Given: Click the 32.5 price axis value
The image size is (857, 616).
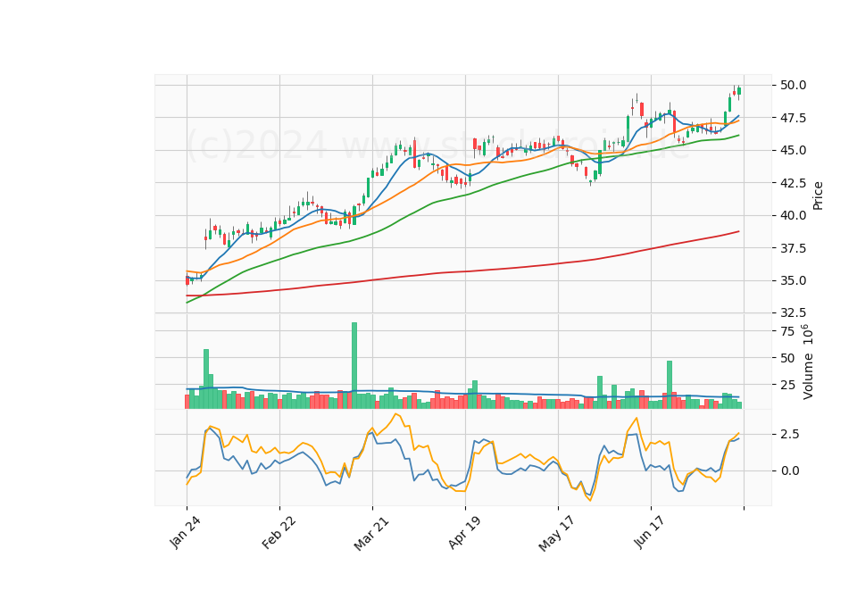Looking at the screenshot, I should point(793,312).
